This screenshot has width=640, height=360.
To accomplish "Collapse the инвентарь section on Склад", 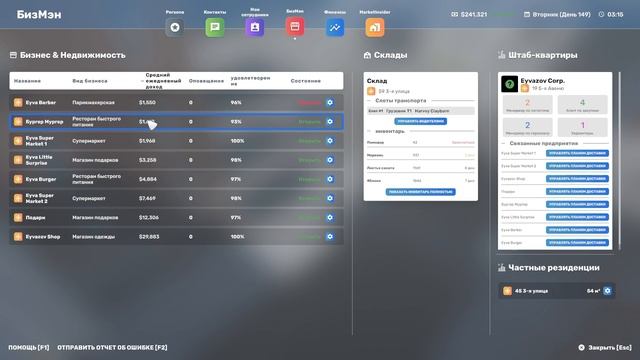I will (369, 131).
